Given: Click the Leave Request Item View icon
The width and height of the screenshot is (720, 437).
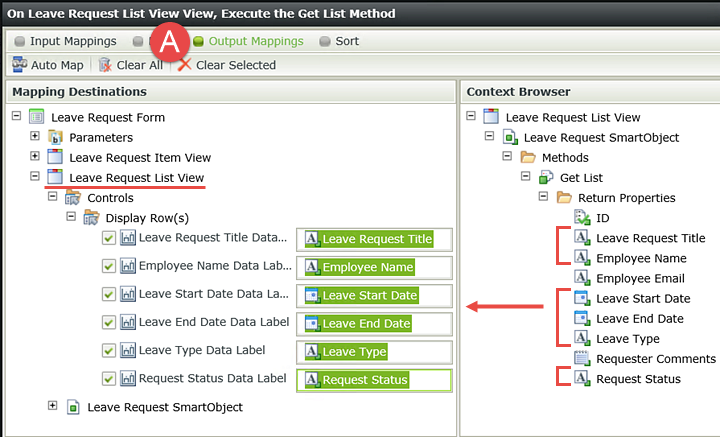Looking at the screenshot, I should [55, 157].
